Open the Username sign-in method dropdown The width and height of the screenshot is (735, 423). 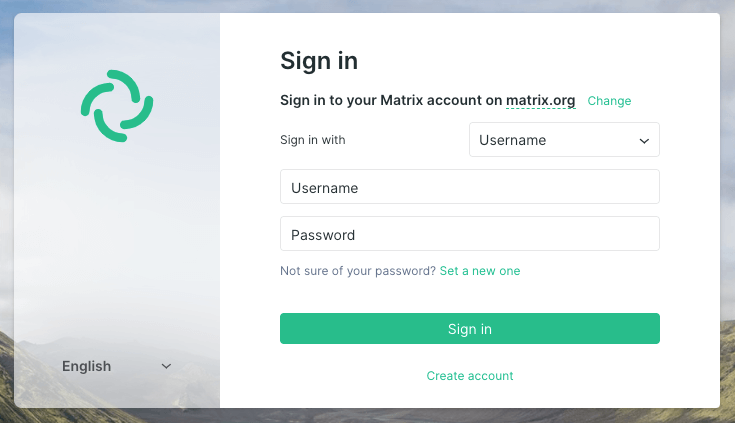(x=564, y=140)
